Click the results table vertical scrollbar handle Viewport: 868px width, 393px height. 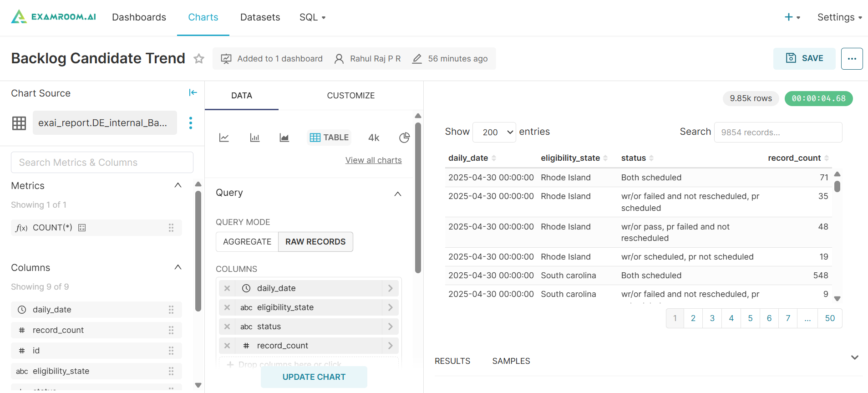(x=837, y=186)
